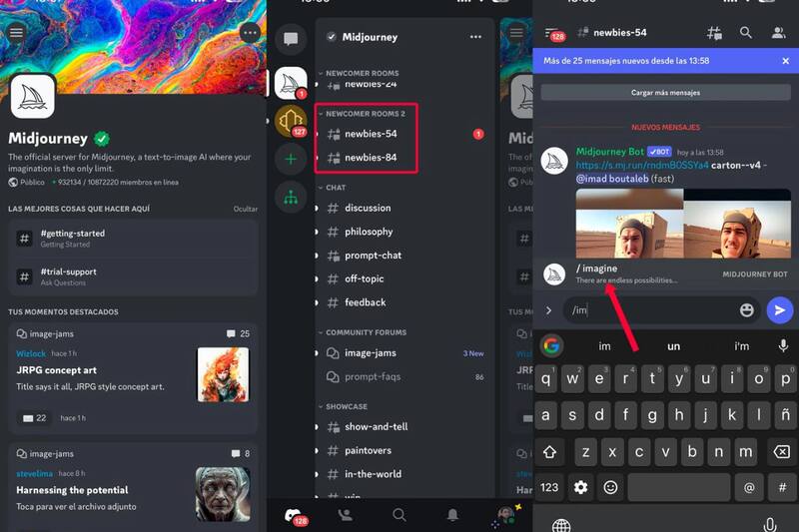
Task: Click the Cargar más mensajes button
Action: pos(665,93)
